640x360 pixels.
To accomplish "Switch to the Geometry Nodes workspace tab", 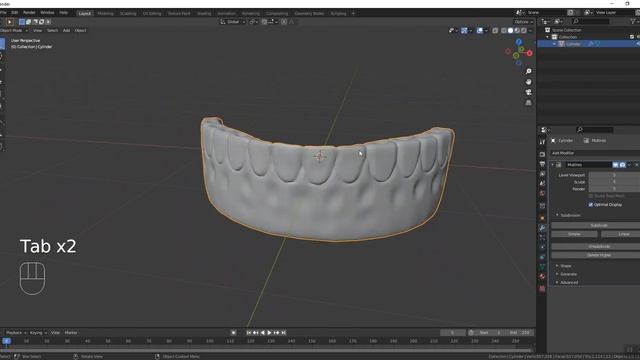I will point(309,13).
